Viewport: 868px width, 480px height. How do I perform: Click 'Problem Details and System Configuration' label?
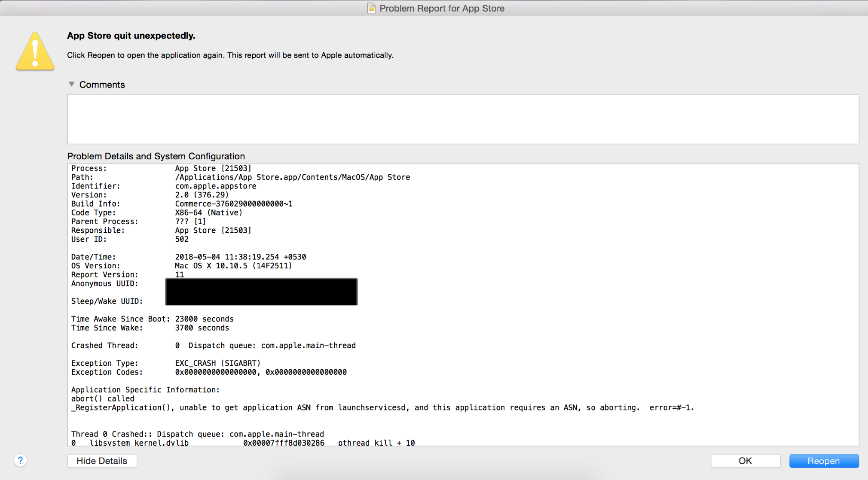coord(156,156)
